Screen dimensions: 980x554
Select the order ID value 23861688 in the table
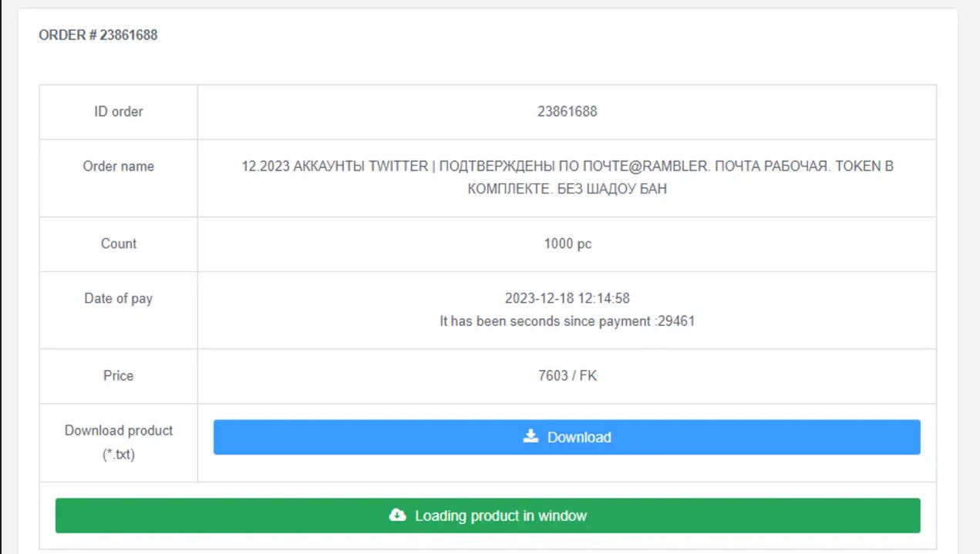click(567, 112)
